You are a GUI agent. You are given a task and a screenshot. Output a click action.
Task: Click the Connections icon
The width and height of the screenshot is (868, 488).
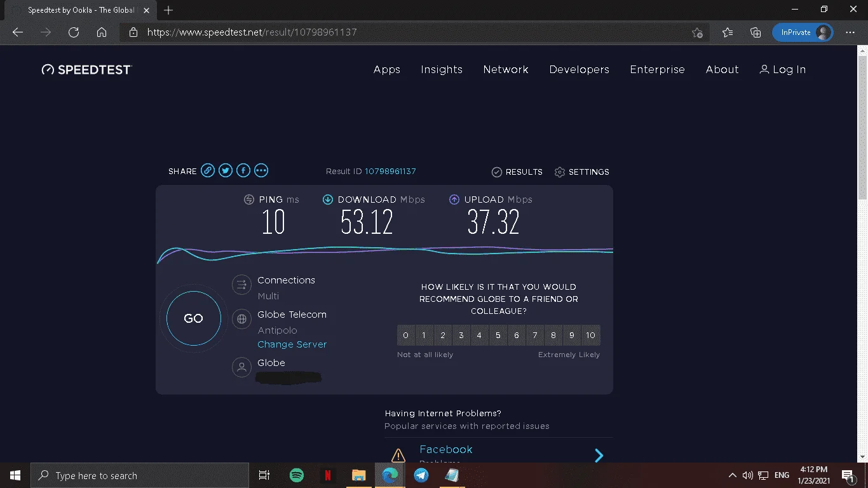point(241,285)
